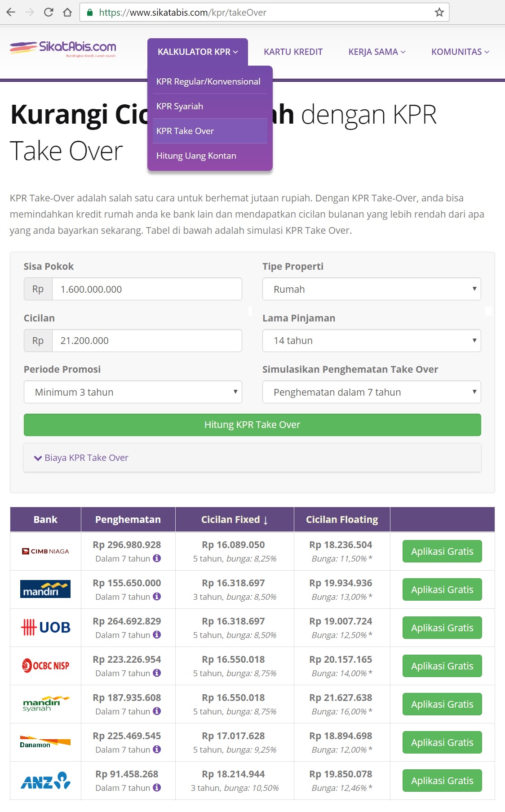Select KPR Regular/Konvensional menu item
This screenshot has height=812, width=505.
[x=210, y=81]
